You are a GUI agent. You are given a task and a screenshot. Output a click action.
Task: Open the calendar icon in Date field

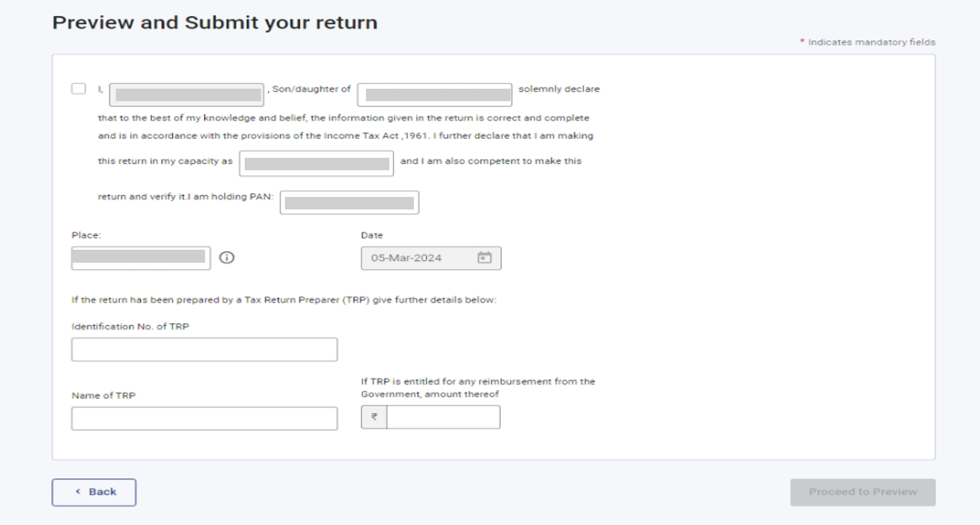484,258
